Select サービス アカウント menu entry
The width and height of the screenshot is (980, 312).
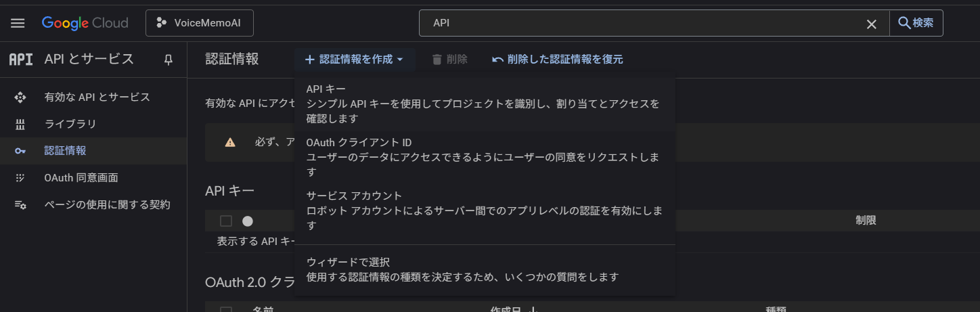point(485,210)
